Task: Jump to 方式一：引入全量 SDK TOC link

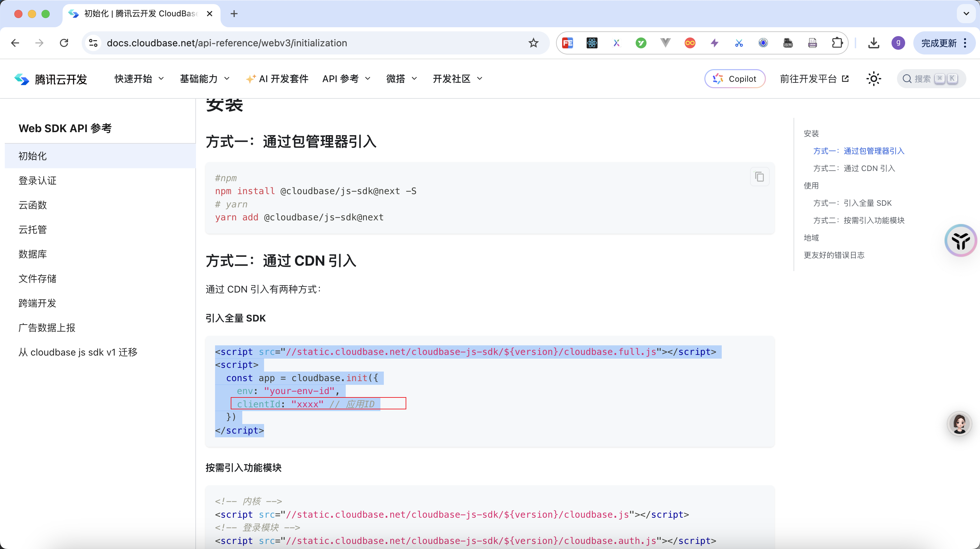Action: point(852,203)
